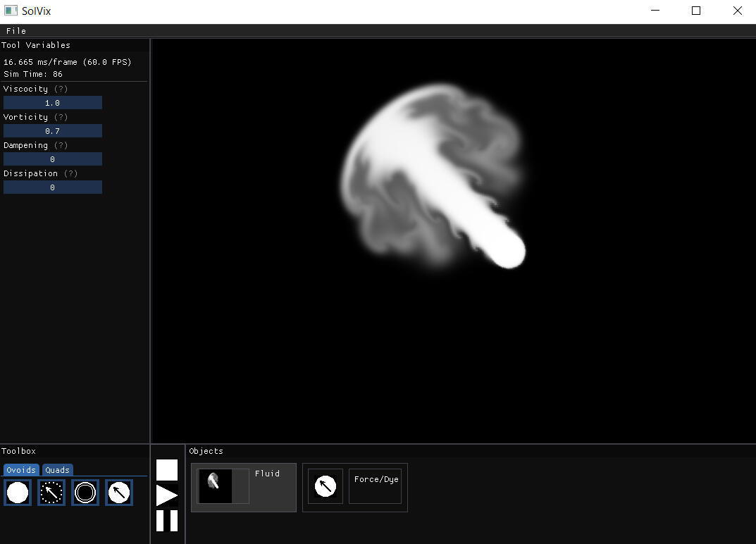This screenshot has width=756, height=544.
Task: Click the (?) hint beside Vorticity
Action: pyautogui.click(x=61, y=117)
